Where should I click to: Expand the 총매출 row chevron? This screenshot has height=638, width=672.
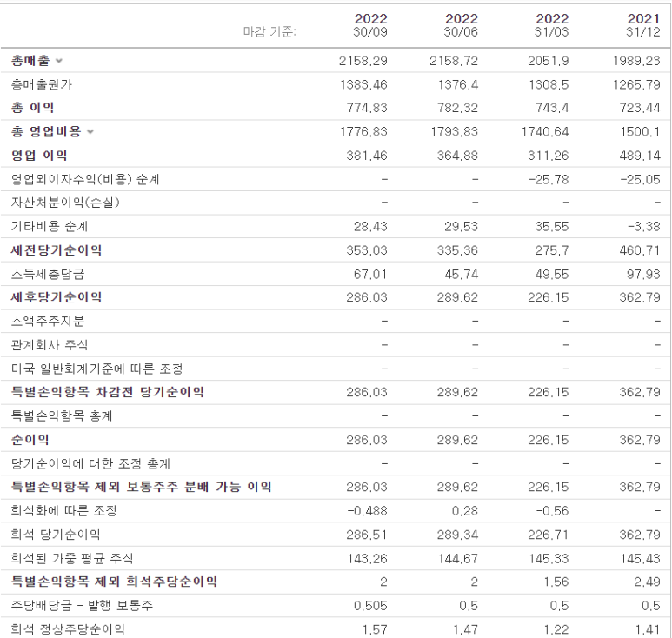(59, 61)
